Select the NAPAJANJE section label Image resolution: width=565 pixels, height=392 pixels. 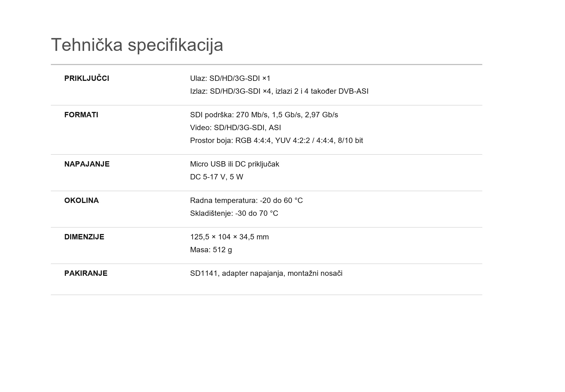coord(87,164)
